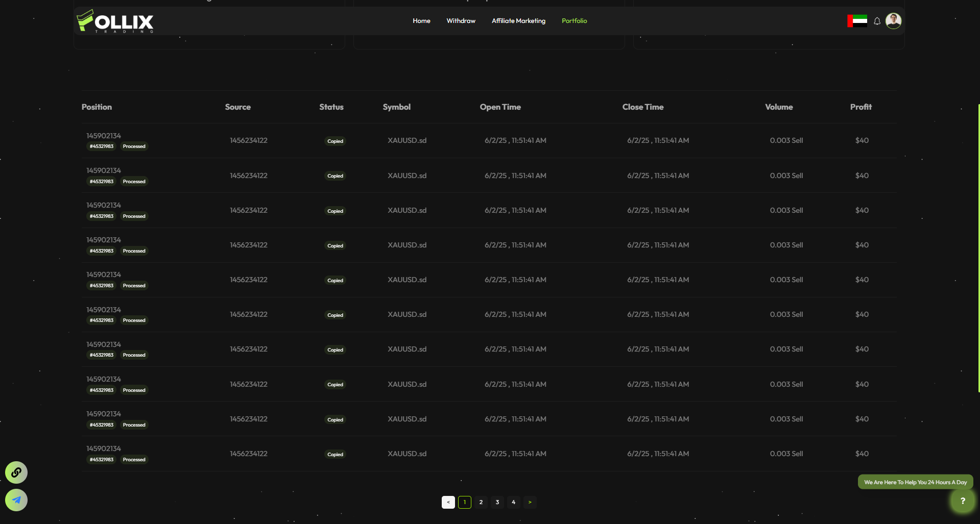The height and width of the screenshot is (524, 980).
Task: Select current page 1 button
Action: pyautogui.click(x=464, y=502)
